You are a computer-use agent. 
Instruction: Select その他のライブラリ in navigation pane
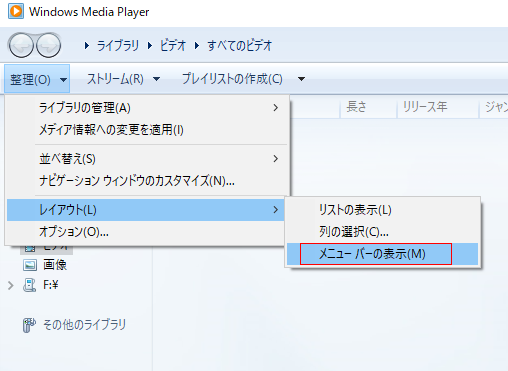coord(84,325)
